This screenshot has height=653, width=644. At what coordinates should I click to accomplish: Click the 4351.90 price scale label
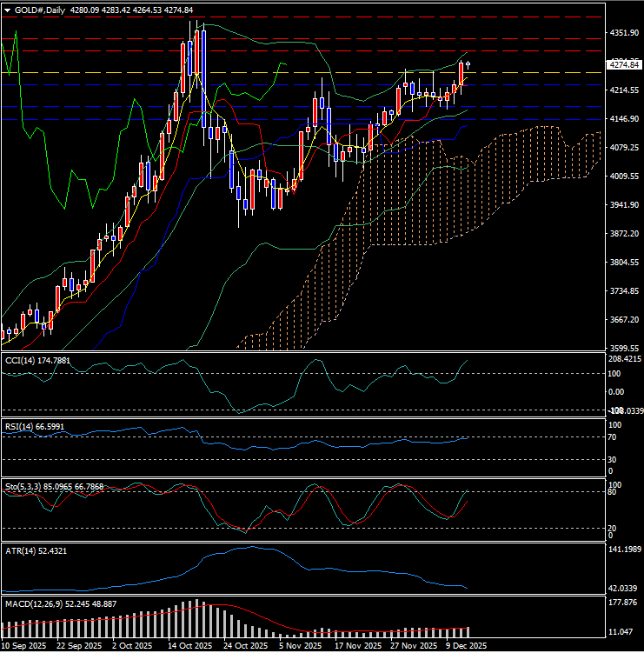coord(625,33)
